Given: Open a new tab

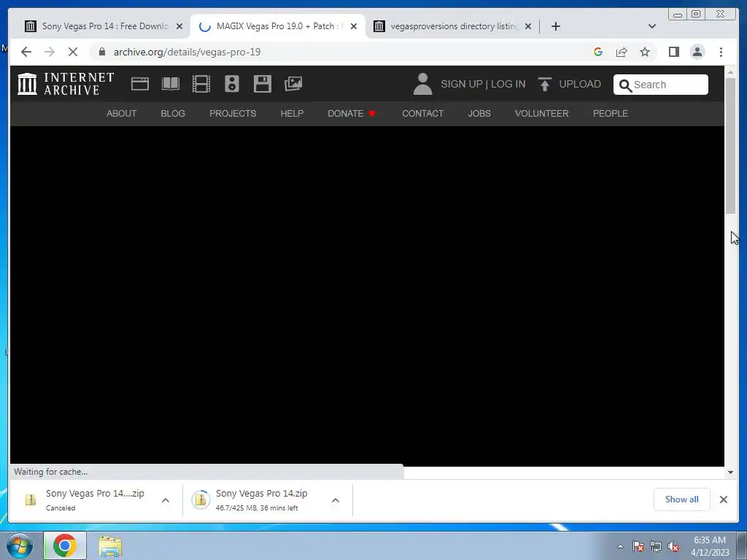Looking at the screenshot, I should click(x=555, y=26).
